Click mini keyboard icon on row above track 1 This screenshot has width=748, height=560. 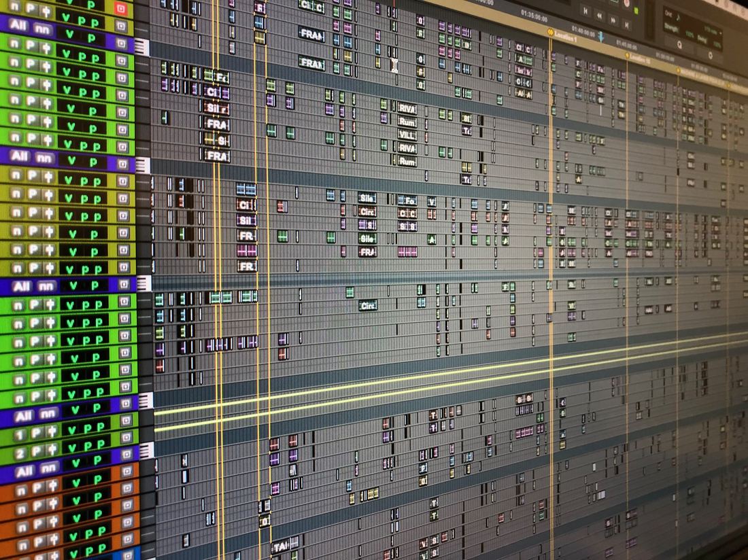[146, 400]
